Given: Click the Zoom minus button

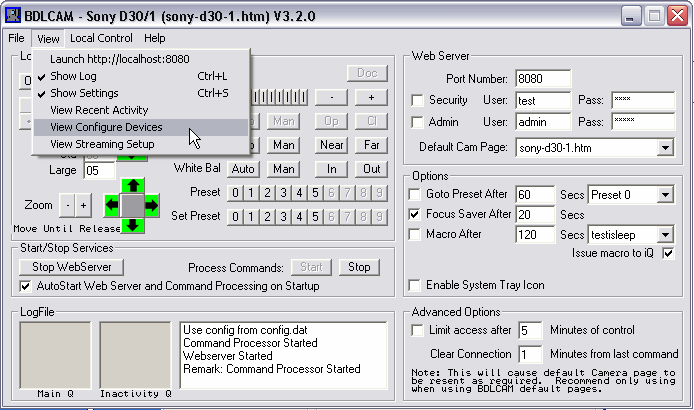Looking at the screenshot, I should point(67,205).
